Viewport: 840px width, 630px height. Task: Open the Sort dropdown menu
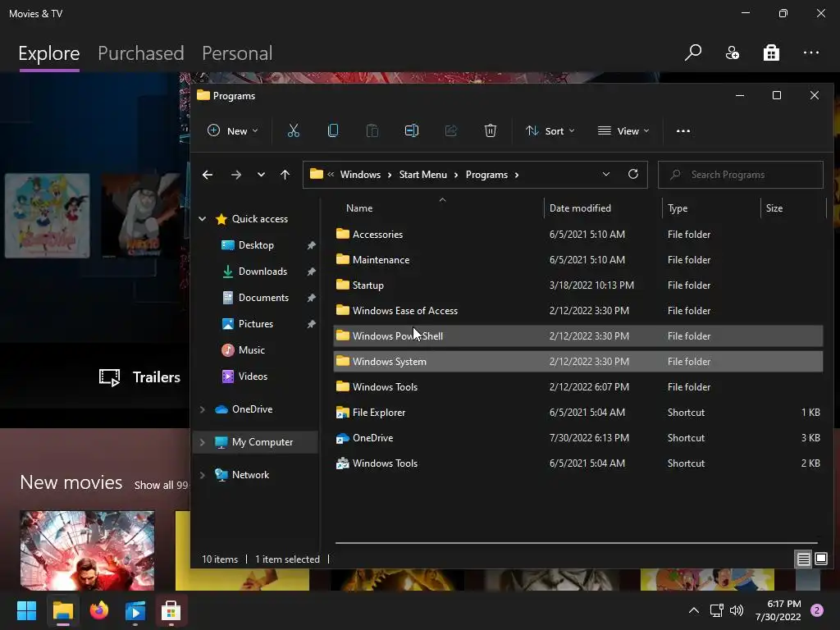550,130
